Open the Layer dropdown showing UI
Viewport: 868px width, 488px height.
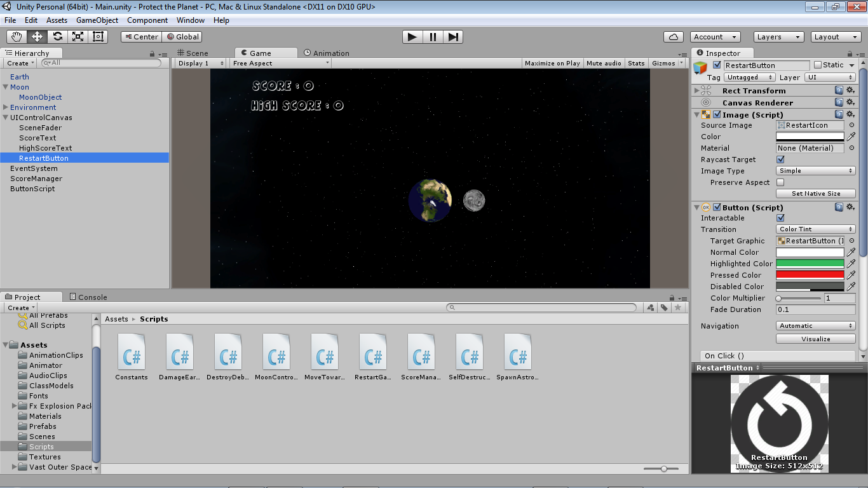click(830, 78)
